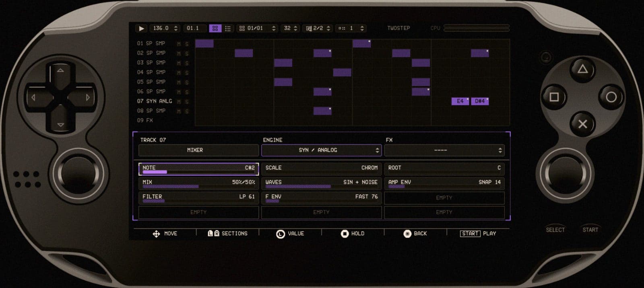
Task: Select track 06 SP SMP label
Action: point(151,92)
